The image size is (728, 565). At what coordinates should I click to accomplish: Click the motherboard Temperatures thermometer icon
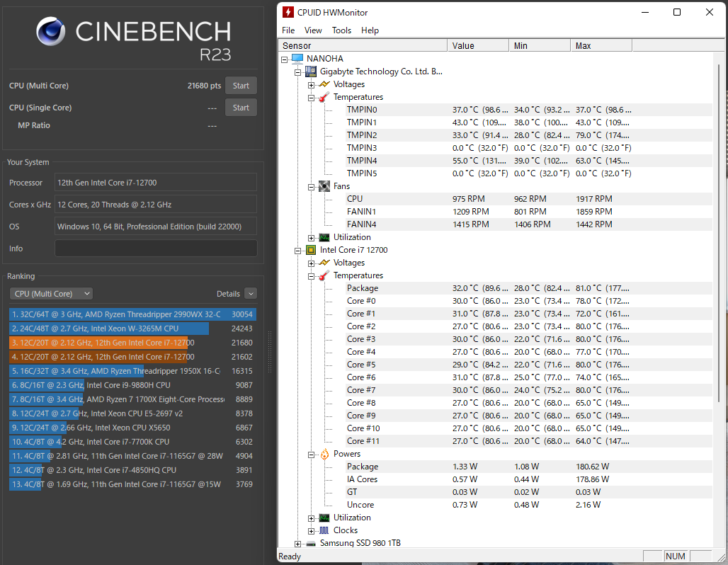coord(324,97)
